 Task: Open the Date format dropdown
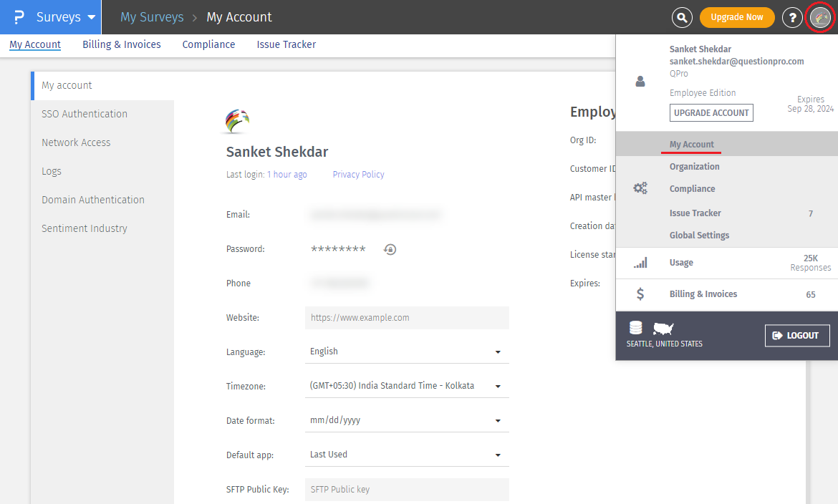click(407, 420)
